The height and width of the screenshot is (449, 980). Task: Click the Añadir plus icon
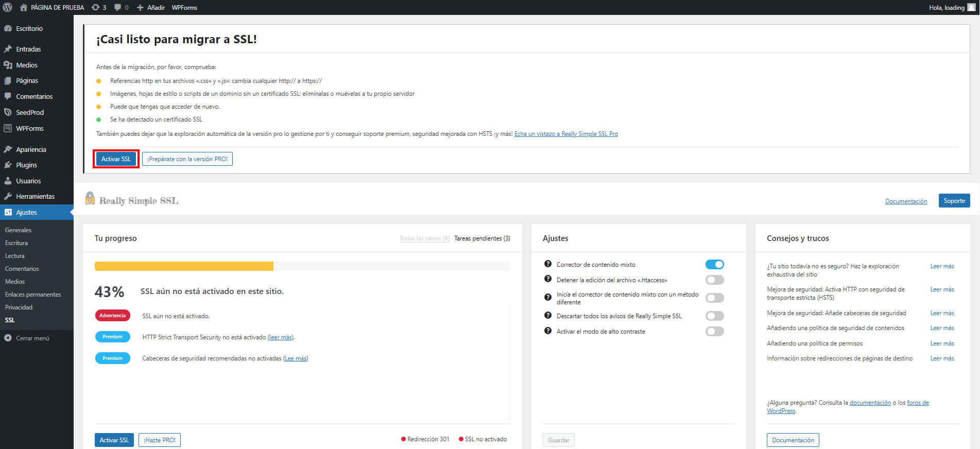(140, 7)
